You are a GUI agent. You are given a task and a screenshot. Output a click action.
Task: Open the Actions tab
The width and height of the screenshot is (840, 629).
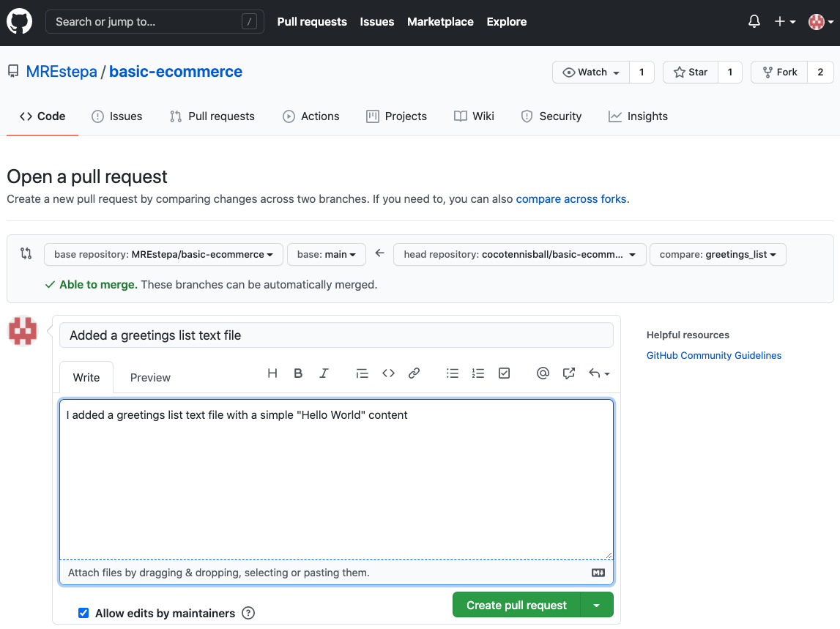click(311, 116)
